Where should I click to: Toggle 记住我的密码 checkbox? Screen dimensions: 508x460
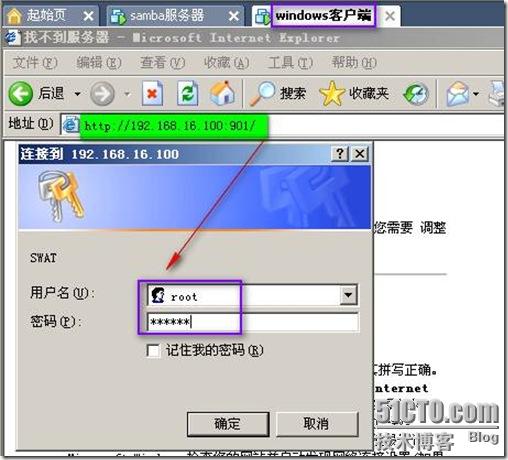coord(153,351)
